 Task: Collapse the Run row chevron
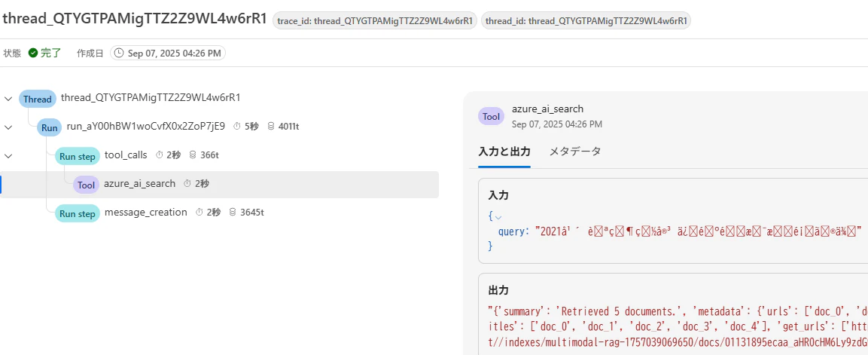click(8, 127)
